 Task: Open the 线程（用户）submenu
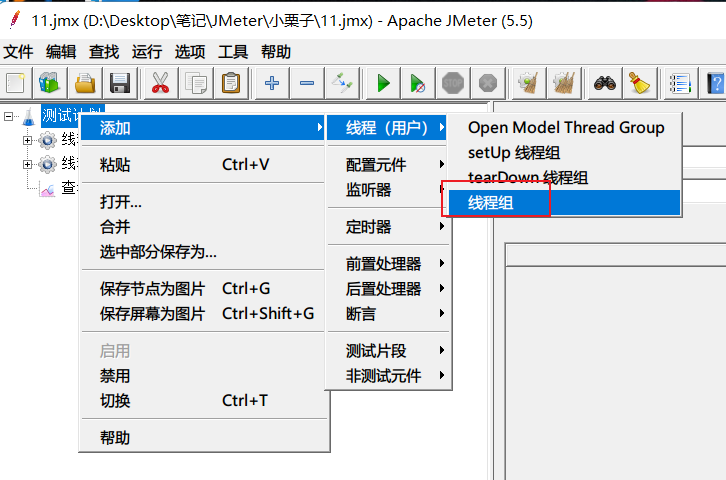pos(386,127)
